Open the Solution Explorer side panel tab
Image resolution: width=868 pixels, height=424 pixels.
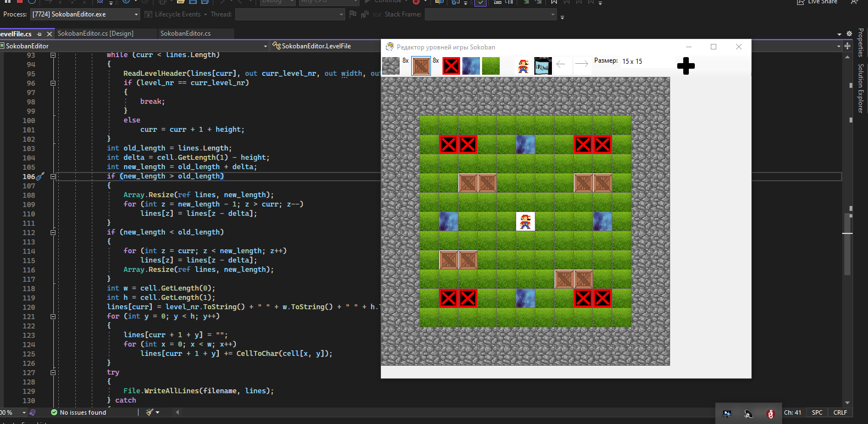(861, 88)
